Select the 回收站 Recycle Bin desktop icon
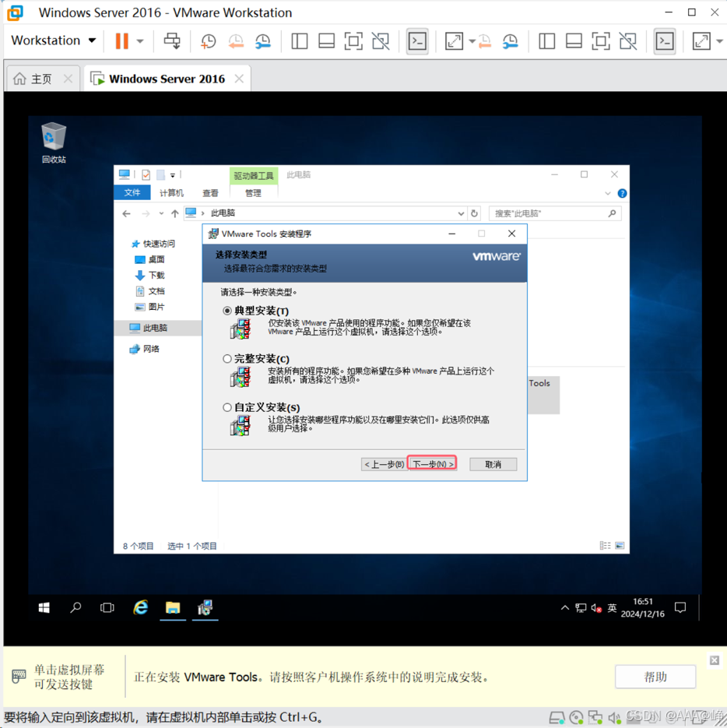The height and width of the screenshot is (728, 727). pyautogui.click(x=54, y=142)
